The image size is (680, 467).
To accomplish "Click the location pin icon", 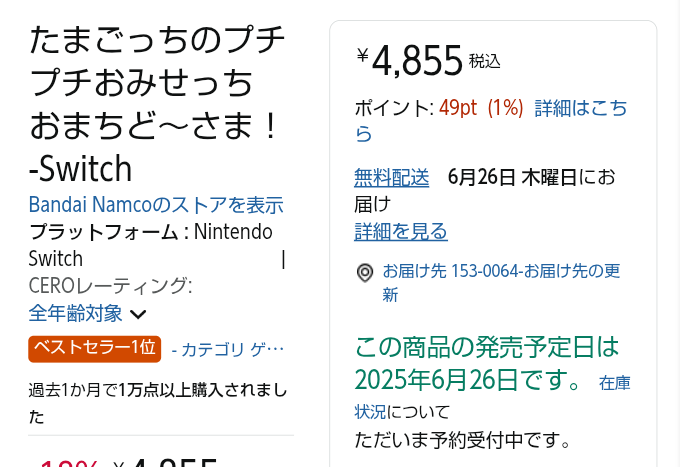I will point(365,272).
